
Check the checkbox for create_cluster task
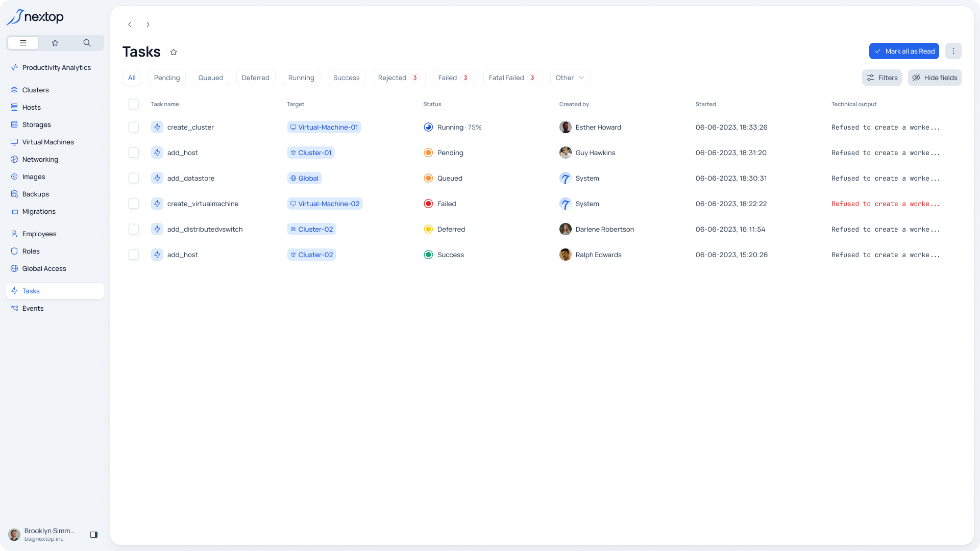[x=134, y=127]
